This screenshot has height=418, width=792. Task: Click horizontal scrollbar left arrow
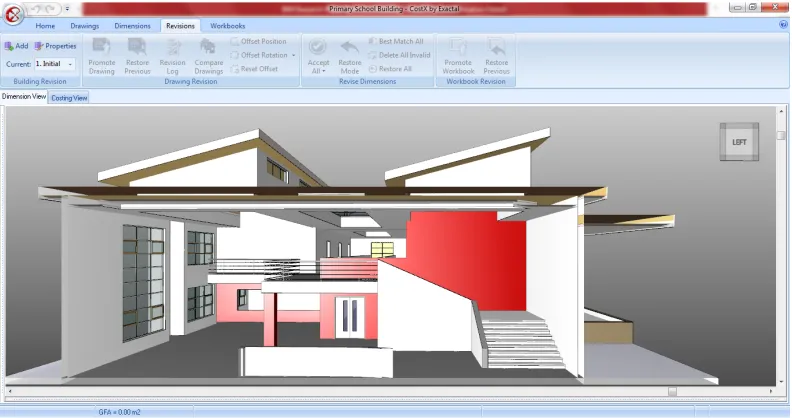[10, 391]
